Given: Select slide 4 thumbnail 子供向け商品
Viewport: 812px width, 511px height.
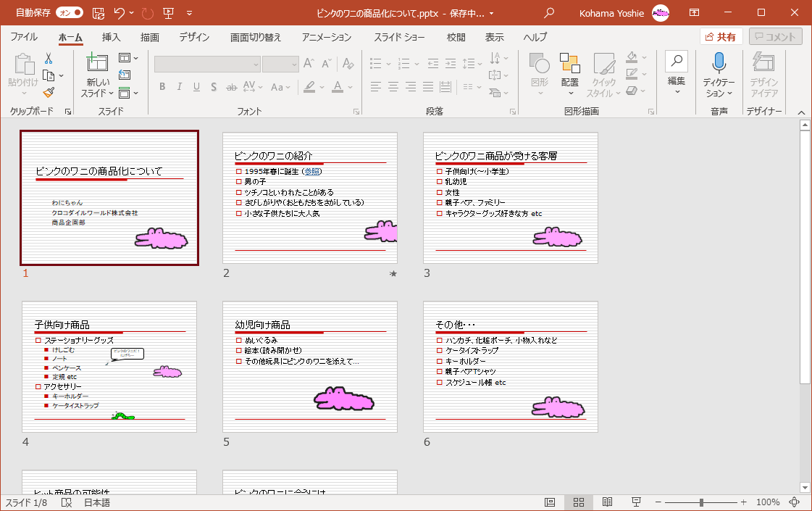Looking at the screenshot, I should click(x=109, y=367).
